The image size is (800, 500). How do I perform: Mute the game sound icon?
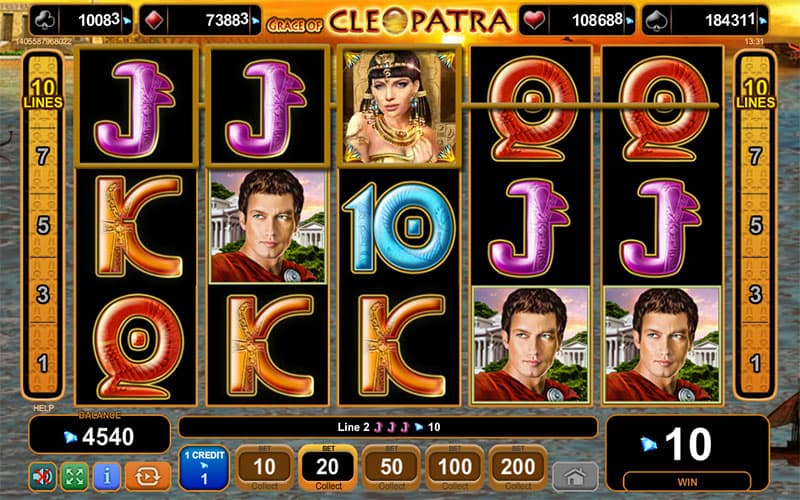(x=43, y=477)
